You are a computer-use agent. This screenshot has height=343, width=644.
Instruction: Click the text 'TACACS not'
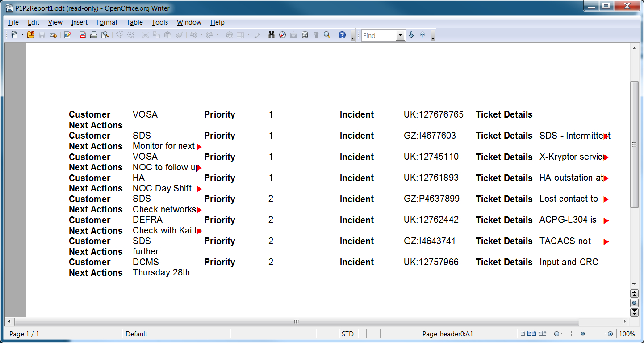coord(565,241)
